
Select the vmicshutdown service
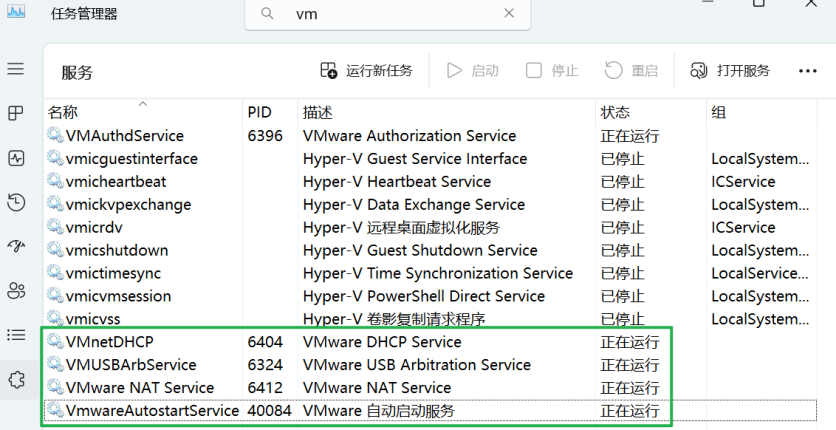click(x=431, y=250)
